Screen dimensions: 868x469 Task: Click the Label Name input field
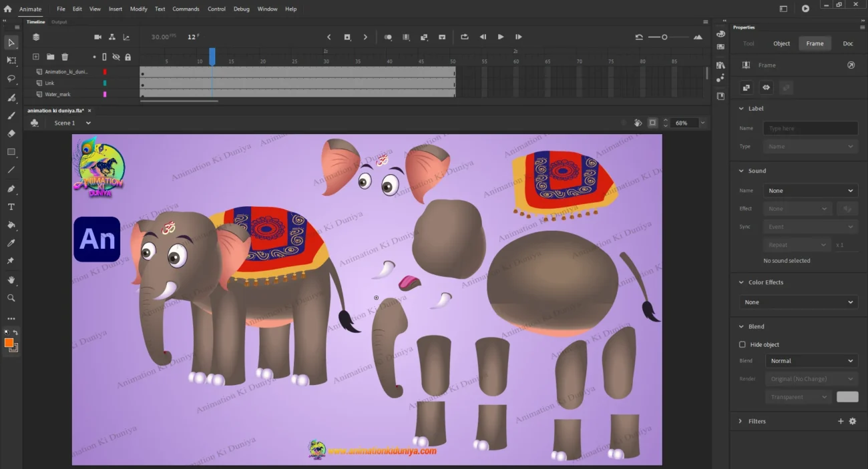(x=810, y=128)
